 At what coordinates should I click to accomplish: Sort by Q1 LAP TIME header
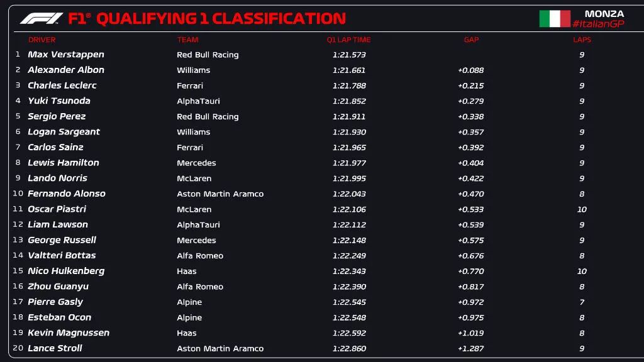pyautogui.click(x=348, y=40)
